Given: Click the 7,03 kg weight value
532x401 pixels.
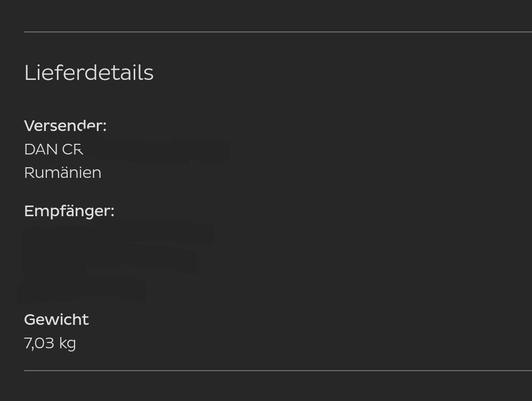Looking at the screenshot, I should 50,343.
